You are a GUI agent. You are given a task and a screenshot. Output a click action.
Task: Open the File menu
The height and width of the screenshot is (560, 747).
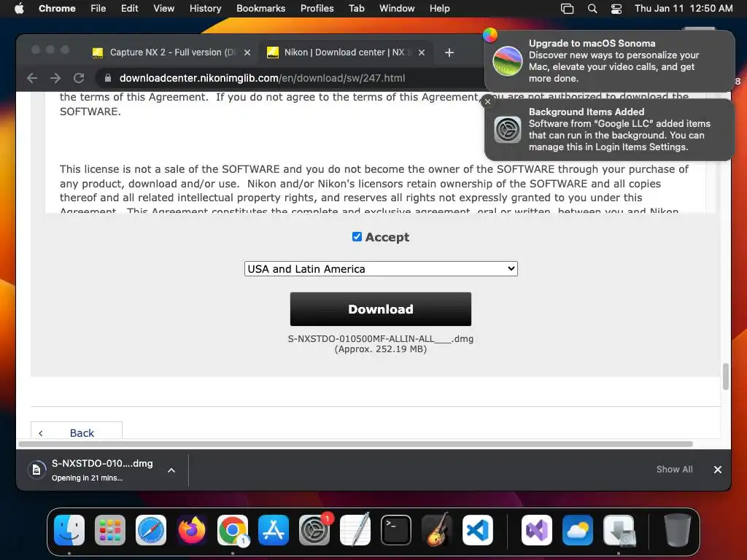pos(98,9)
